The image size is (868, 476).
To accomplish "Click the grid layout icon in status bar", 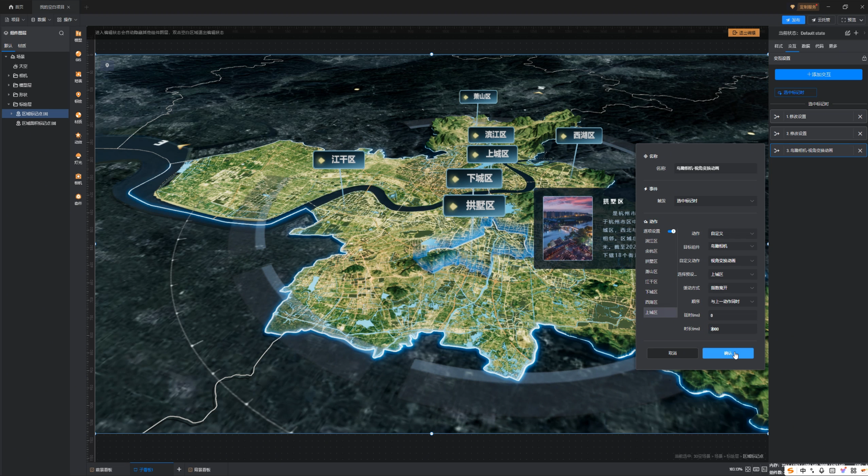I will tap(748, 469).
